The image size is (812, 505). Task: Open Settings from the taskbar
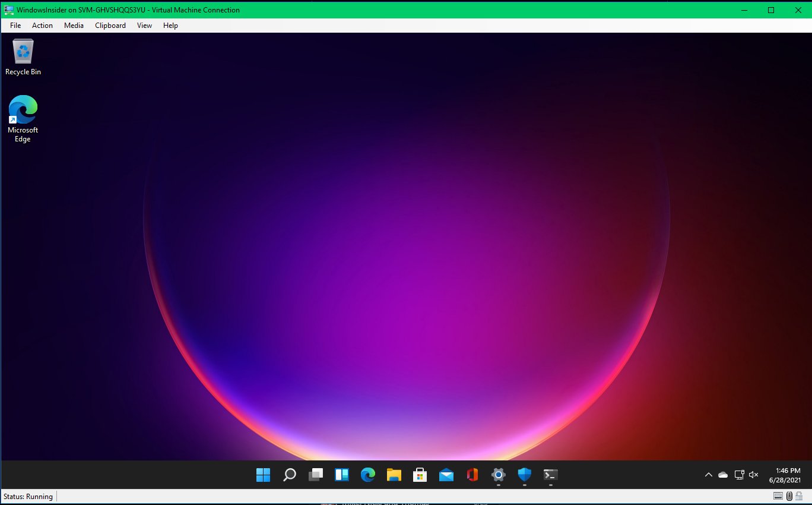coord(498,475)
